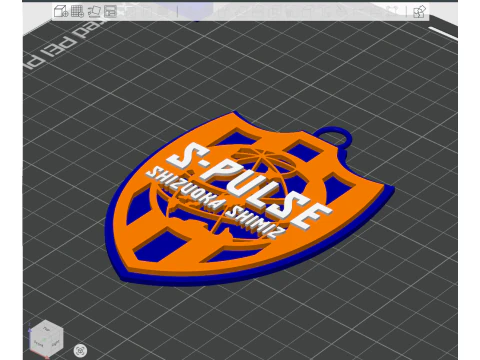This screenshot has height=360, width=480.
Task: Click the Front face of the view cube
Action: (x=39, y=344)
